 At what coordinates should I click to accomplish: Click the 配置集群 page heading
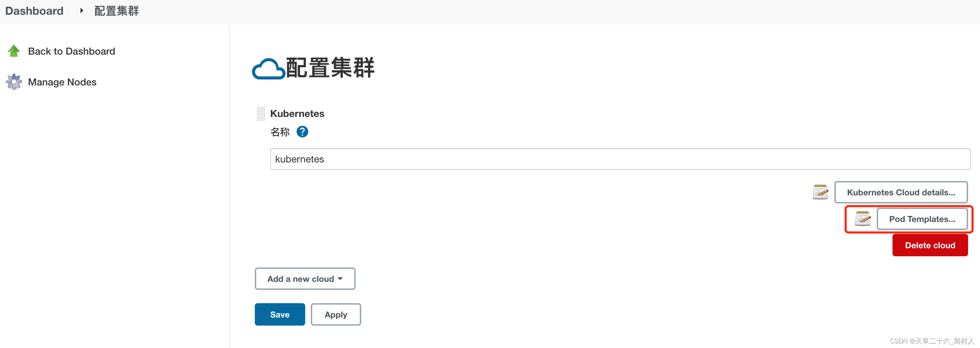330,68
